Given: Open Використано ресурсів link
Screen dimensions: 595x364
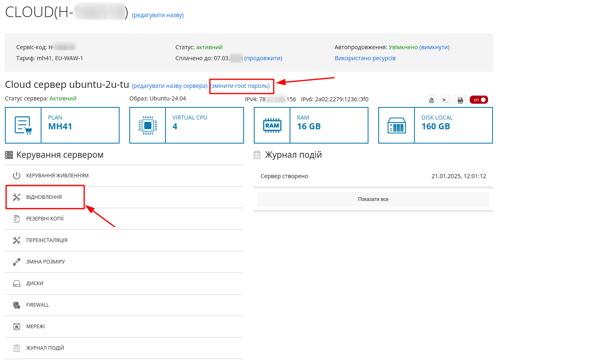Looking at the screenshot, I should [365, 58].
